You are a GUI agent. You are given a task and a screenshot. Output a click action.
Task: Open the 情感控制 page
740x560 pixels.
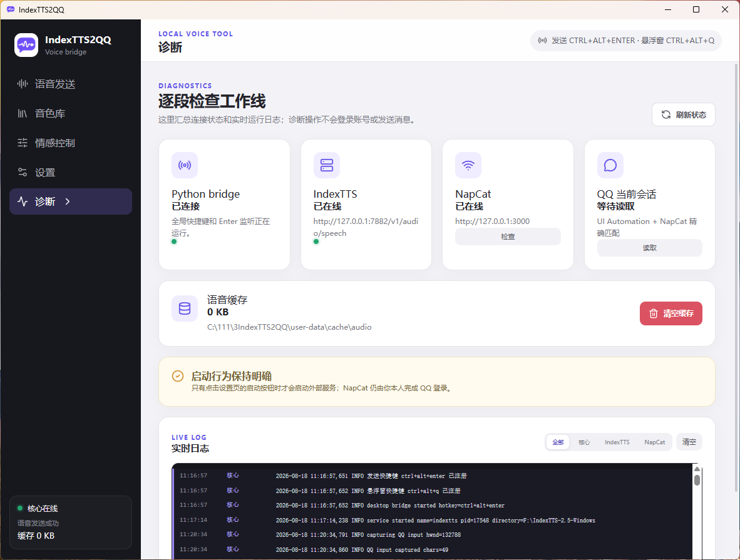[71, 143]
